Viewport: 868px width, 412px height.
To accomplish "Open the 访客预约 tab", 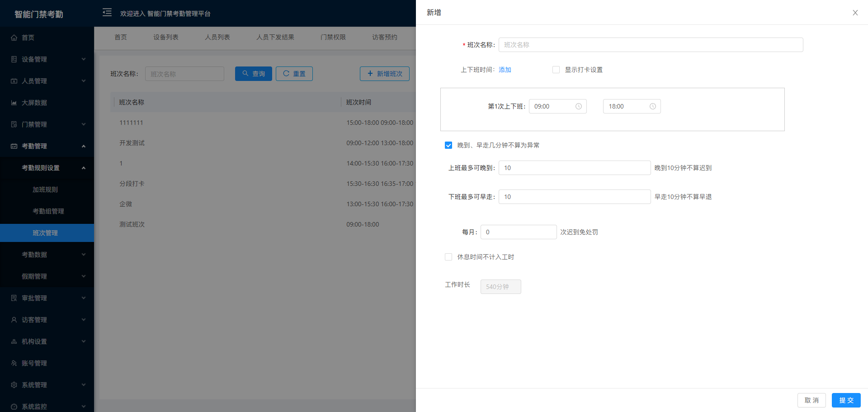I will tap(385, 37).
